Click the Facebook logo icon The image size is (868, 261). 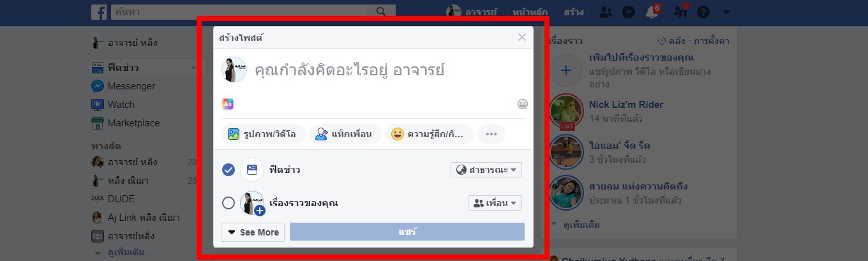[x=98, y=12]
